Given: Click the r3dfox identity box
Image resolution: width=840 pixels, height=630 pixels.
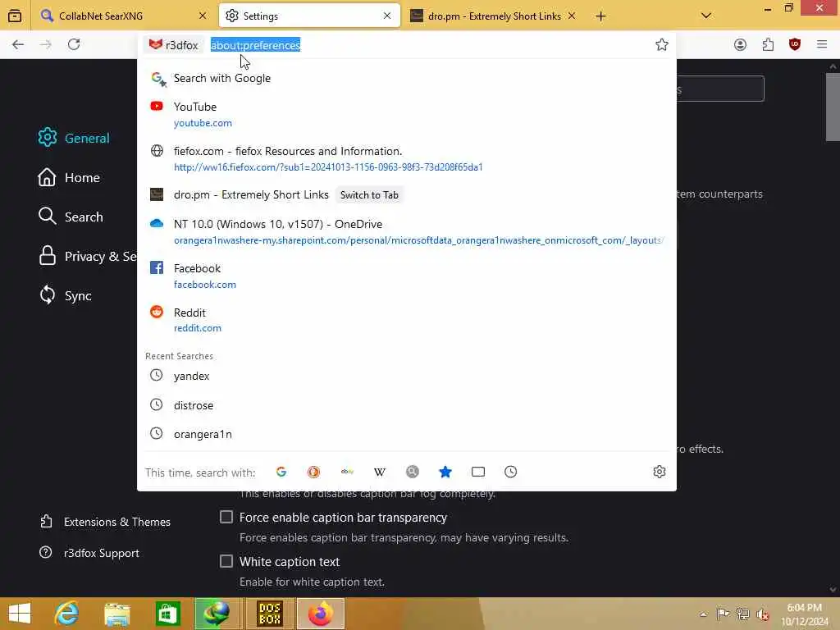Looking at the screenshot, I should 174,45.
